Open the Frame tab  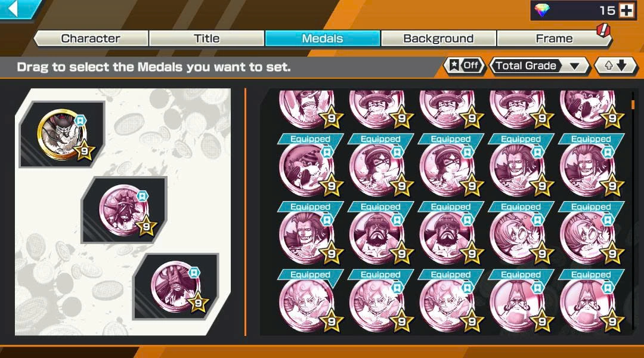[554, 38]
